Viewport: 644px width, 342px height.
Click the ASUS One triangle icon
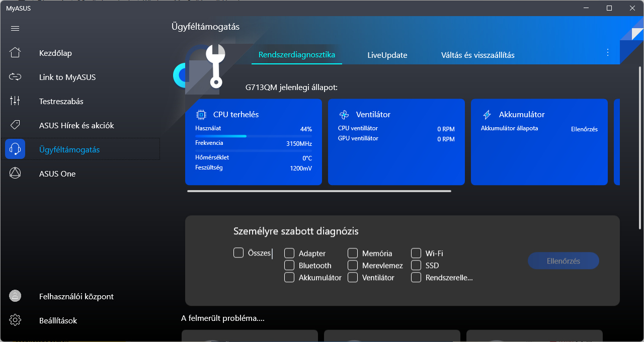click(x=15, y=174)
